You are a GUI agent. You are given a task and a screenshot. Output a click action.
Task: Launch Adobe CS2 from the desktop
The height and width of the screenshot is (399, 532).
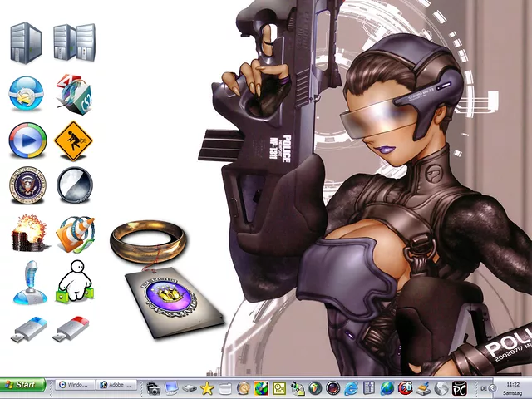[x=73, y=92]
